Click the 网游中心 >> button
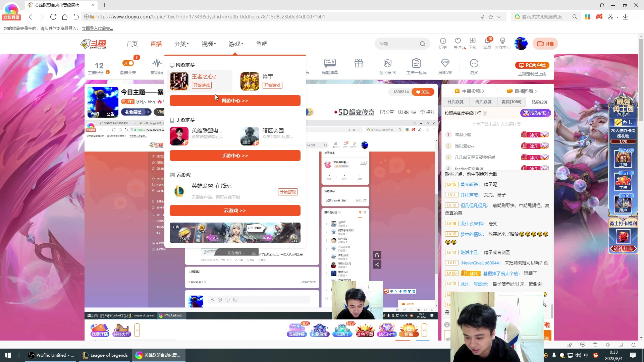The height and width of the screenshot is (362, 644). tap(235, 101)
